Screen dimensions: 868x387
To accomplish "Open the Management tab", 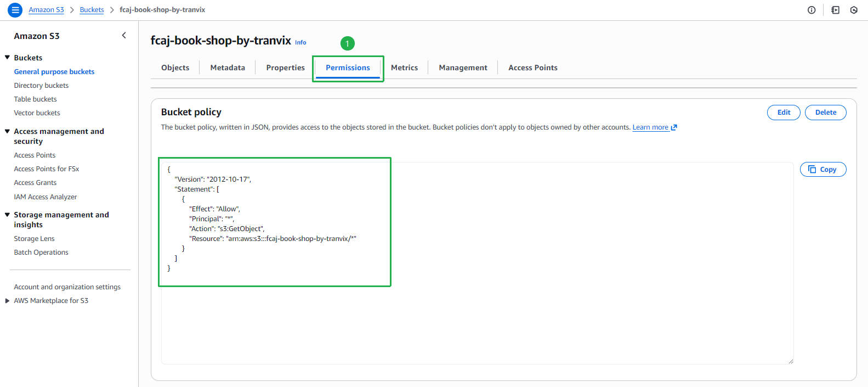I will coord(463,68).
